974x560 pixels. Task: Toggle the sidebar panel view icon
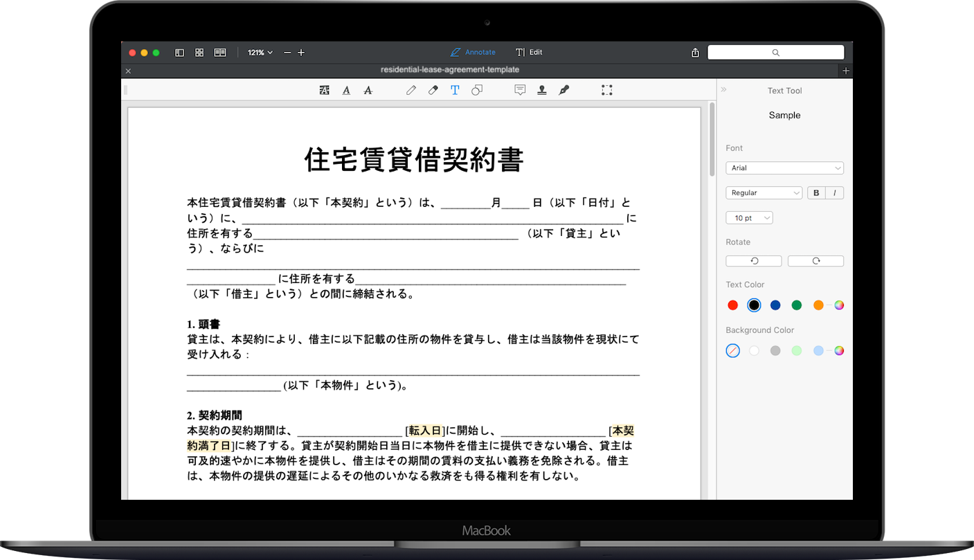click(179, 53)
